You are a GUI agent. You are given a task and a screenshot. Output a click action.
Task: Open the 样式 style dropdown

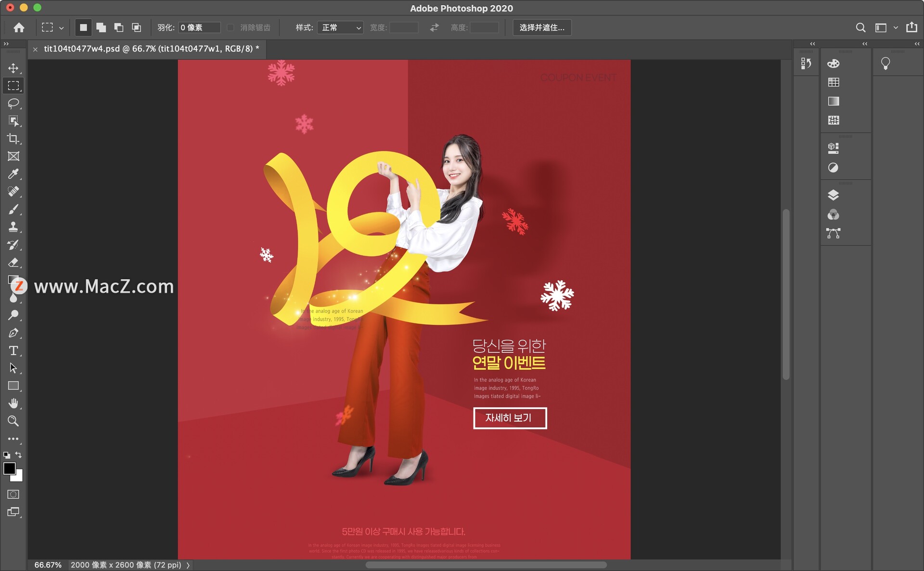pyautogui.click(x=340, y=27)
